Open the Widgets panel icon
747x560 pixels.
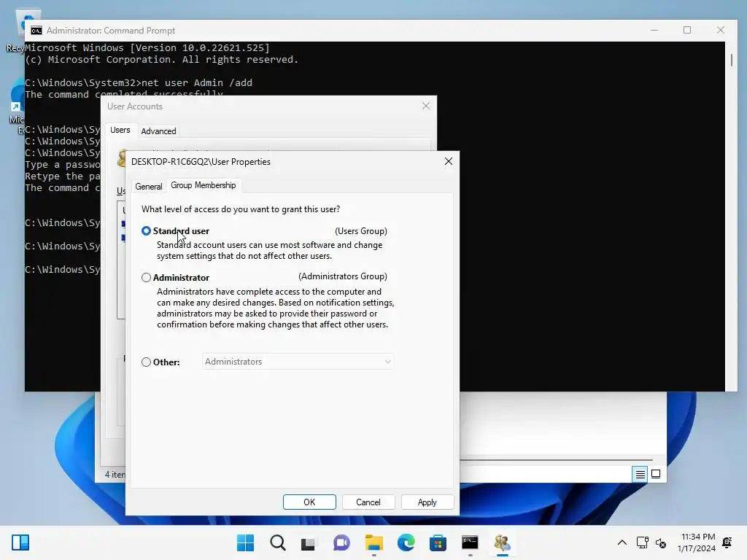click(x=20, y=542)
